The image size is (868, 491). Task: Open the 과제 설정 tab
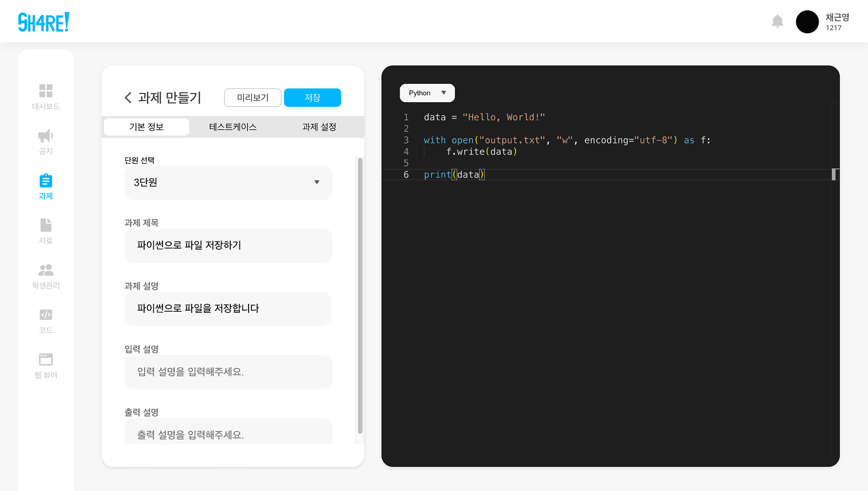click(319, 127)
